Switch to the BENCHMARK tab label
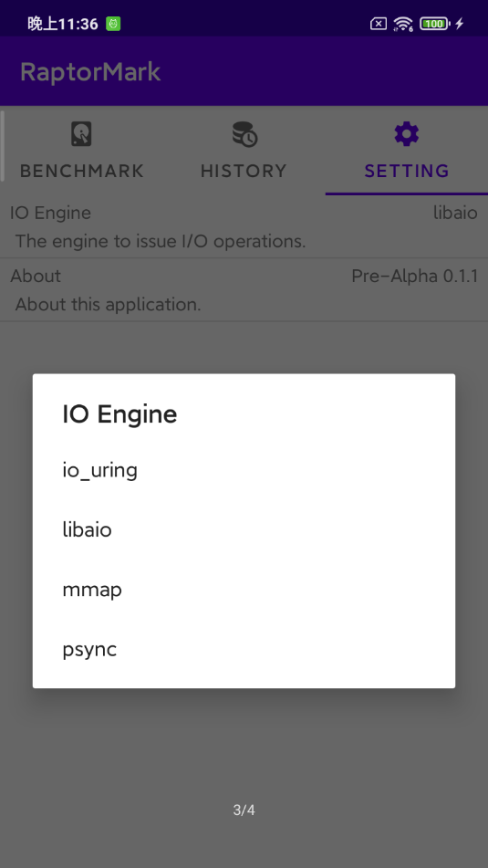488x868 pixels. pyautogui.click(x=82, y=171)
